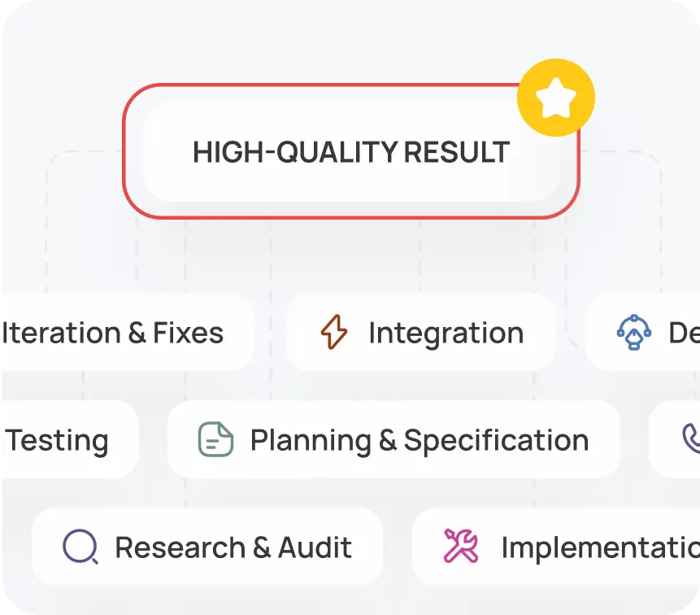Screen dimensions: 700x615
Task: Click the white star inside the badge
Action: pyautogui.click(x=556, y=98)
